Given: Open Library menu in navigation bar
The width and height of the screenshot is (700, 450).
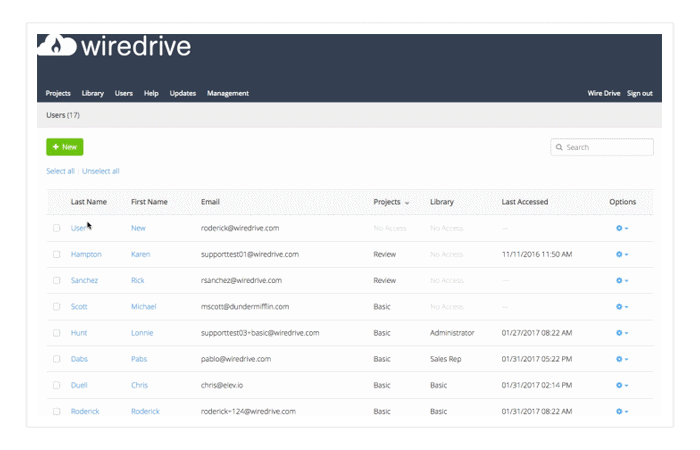Looking at the screenshot, I should [92, 93].
